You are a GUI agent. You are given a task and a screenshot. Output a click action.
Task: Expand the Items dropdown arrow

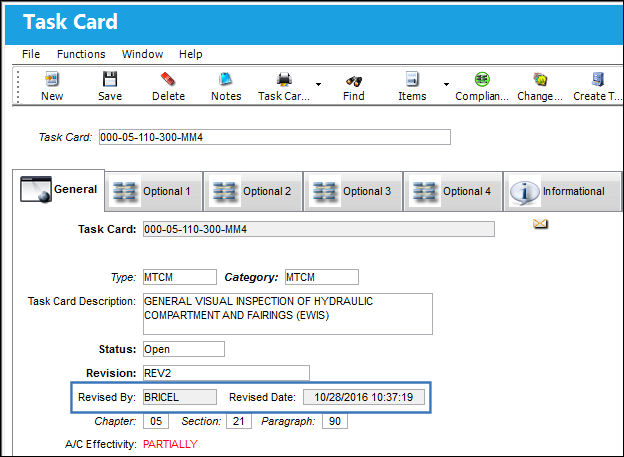coord(446,84)
